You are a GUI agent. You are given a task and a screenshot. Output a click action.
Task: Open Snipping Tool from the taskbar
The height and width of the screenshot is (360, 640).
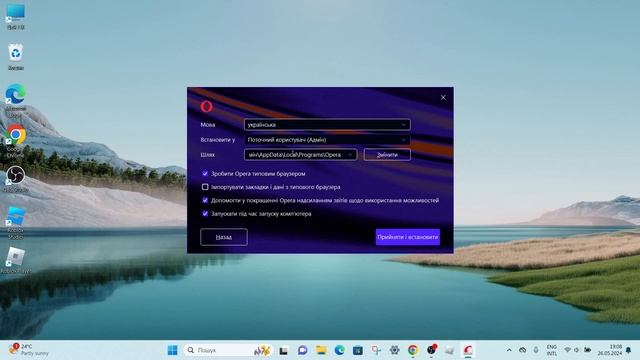(x=376, y=350)
